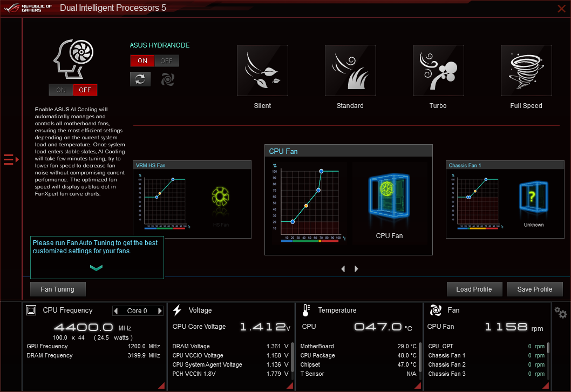Expand the Voltage panel corner triangle
The image size is (571, 392).
pyautogui.click(x=289, y=386)
